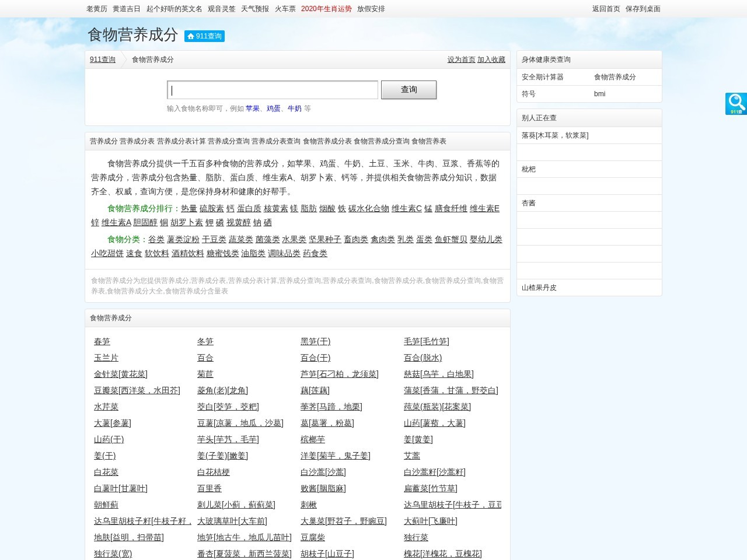Open the 黑笋(干) food entry
747x560 pixels.
[316, 341]
